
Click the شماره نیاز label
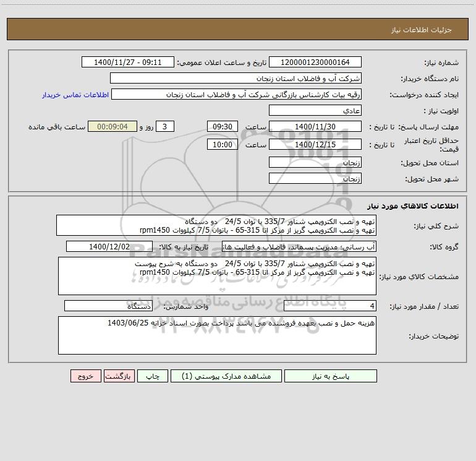coord(441,62)
